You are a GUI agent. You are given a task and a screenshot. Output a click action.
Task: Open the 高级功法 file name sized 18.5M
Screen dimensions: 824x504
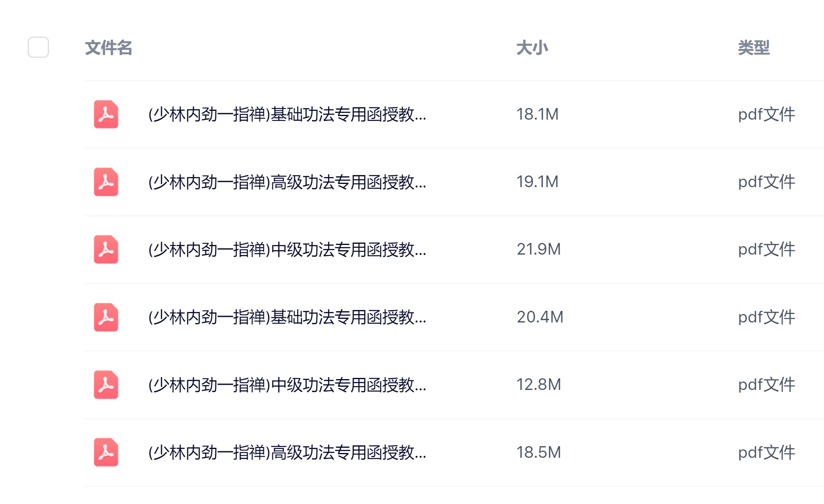coord(287,452)
